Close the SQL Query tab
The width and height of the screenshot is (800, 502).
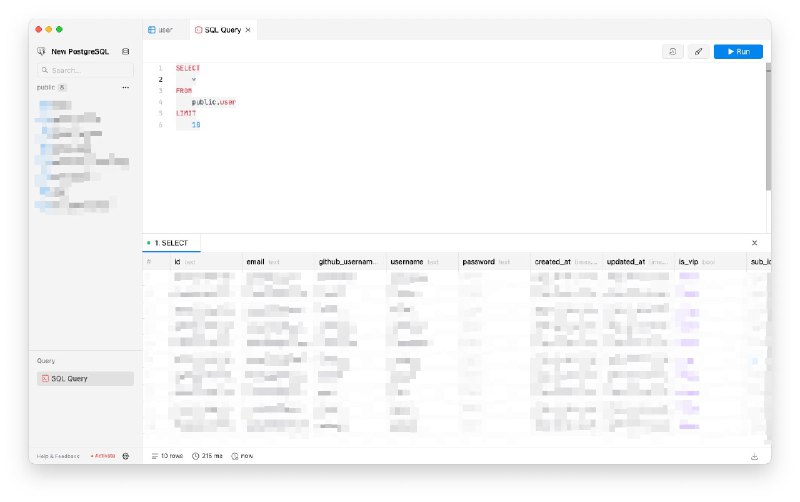click(248, 30)
